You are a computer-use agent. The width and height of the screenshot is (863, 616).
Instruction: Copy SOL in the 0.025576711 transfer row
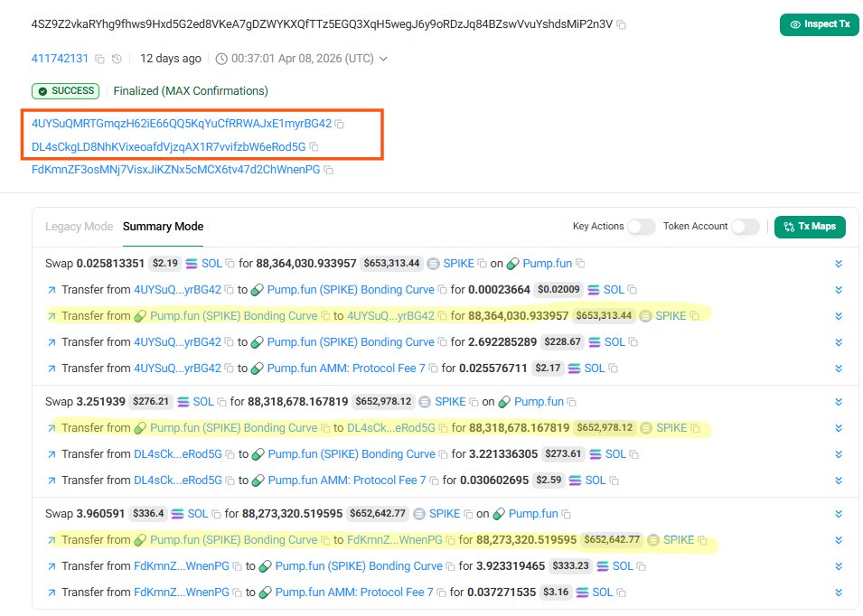613,369
